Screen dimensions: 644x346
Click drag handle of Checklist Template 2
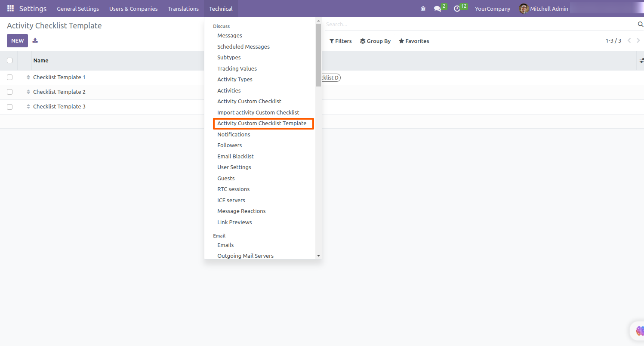(28, 92)
